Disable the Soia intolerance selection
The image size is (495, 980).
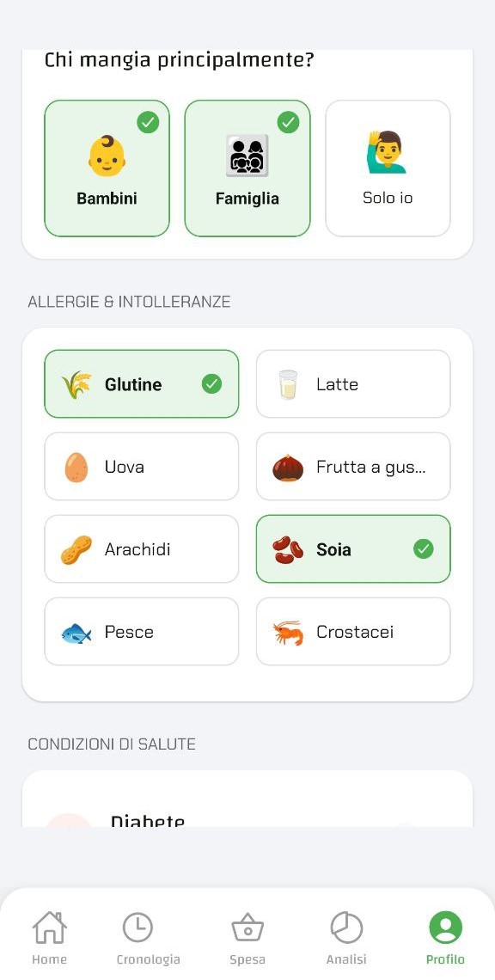352,548
